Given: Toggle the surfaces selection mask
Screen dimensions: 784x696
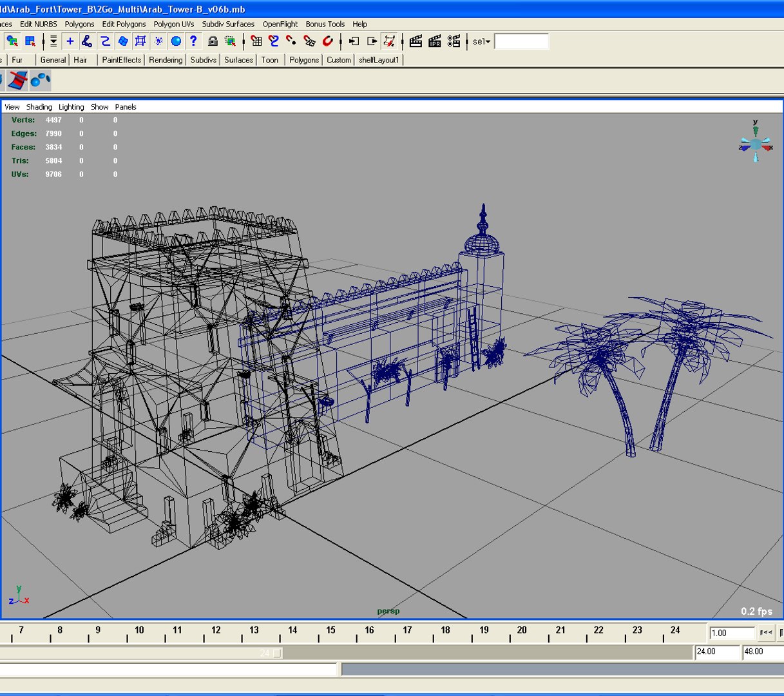Looking at the screenshot, I should pos(122,41).
